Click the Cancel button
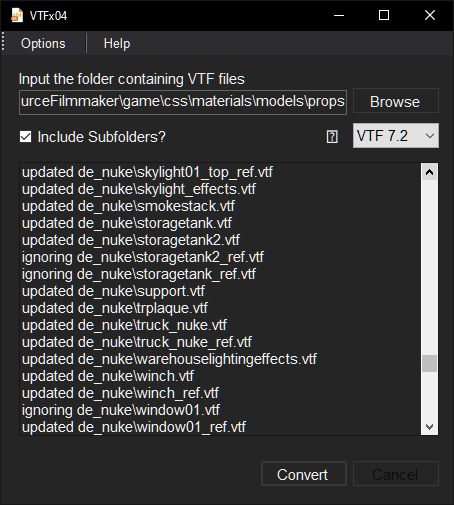Image resolution: width=454 pixels, height=505 pixels. pos(396,474)
